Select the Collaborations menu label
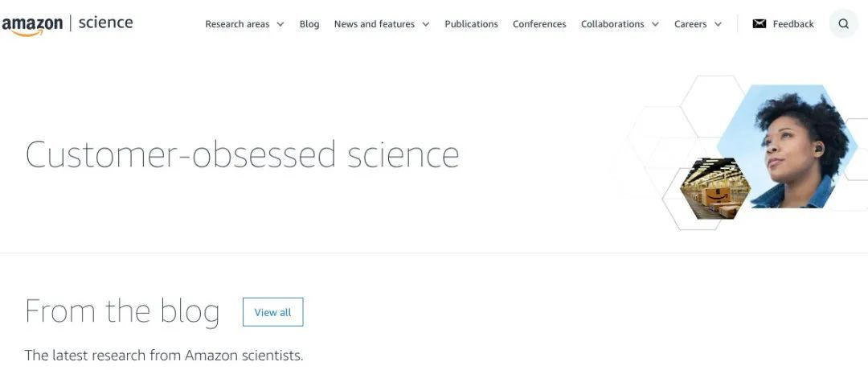The height and width of the screenshot is (370, 868). pos(612,24)
